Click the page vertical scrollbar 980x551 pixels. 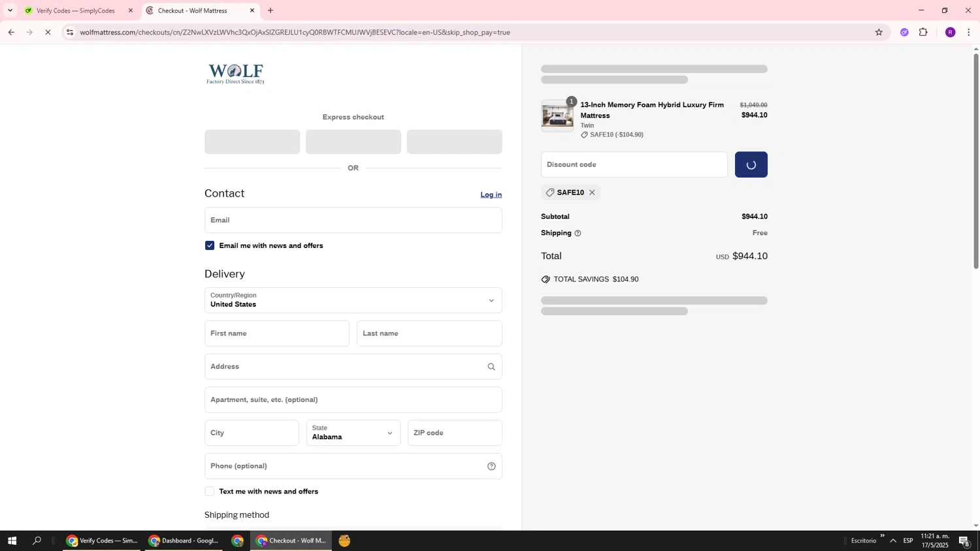pos(976,161)
